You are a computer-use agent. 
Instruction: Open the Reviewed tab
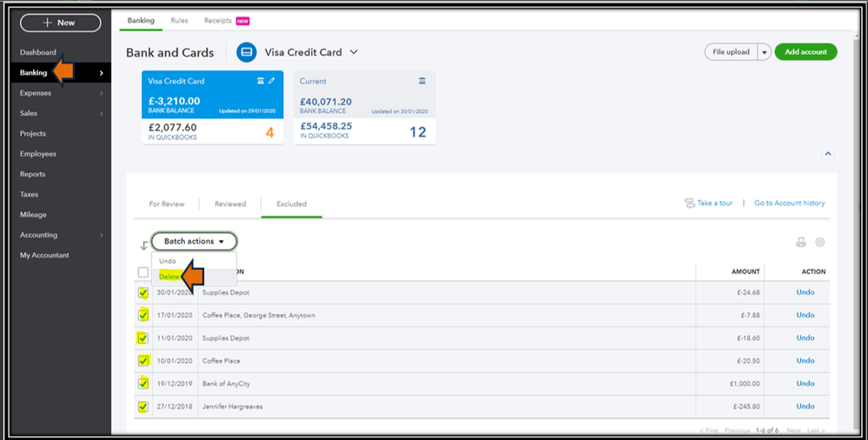tap(230, 204)
